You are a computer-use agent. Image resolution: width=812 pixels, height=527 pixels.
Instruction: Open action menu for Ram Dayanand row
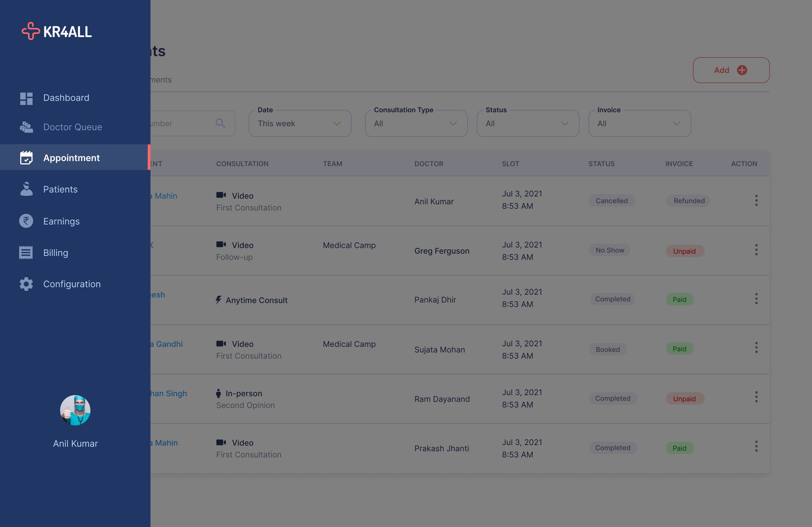click(x=756, y=397)
